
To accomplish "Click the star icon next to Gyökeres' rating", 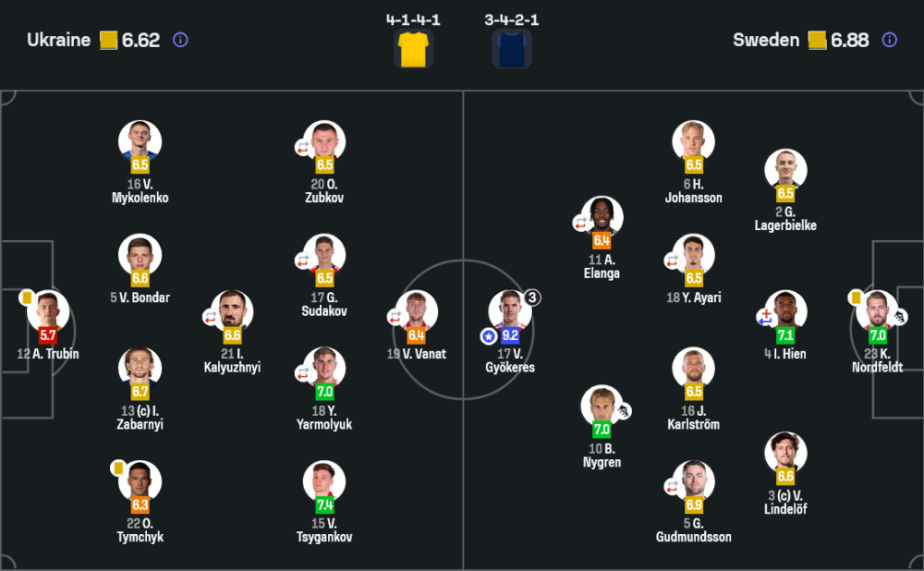I will pyautogui.click(x=488, y=336).
